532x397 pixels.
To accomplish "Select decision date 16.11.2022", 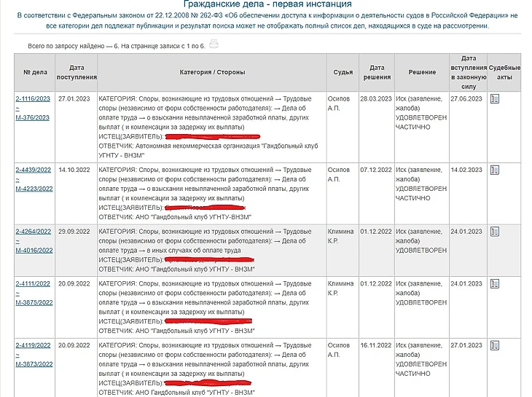I will [376, 345].
